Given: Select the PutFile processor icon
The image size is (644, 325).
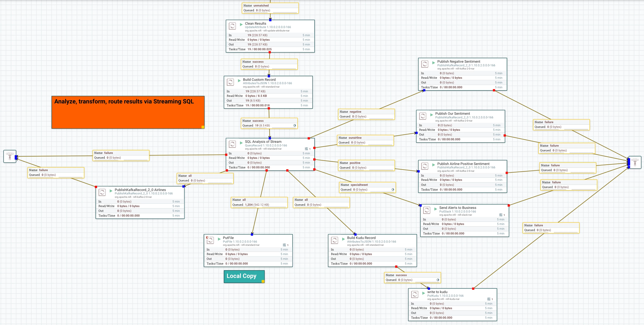Looking at the screenshot, I should [x=210, y=240].
